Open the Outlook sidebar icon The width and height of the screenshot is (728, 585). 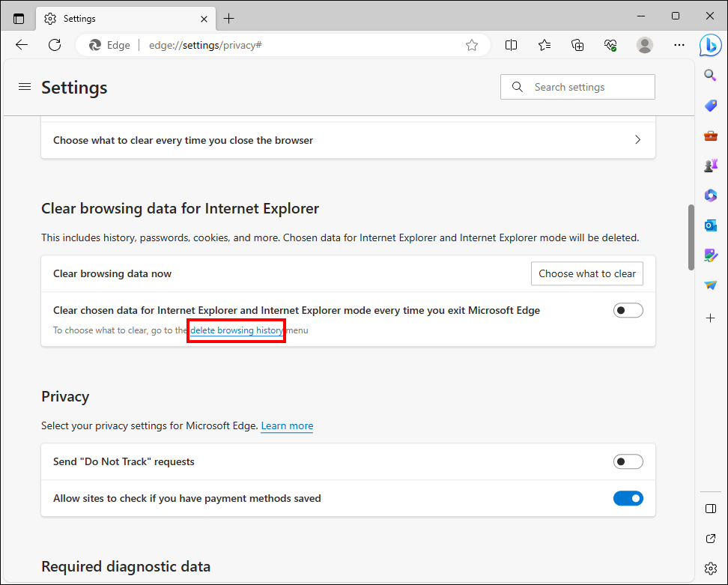pos(710,225)
